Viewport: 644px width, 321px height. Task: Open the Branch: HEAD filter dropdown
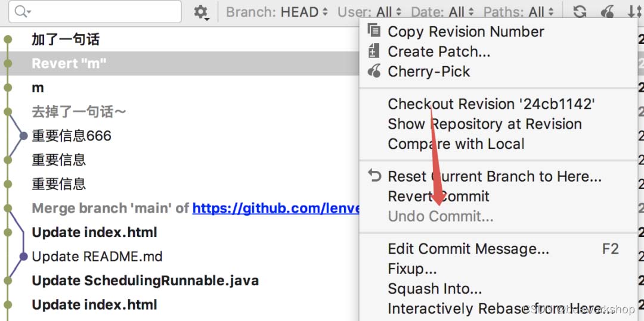277,12
